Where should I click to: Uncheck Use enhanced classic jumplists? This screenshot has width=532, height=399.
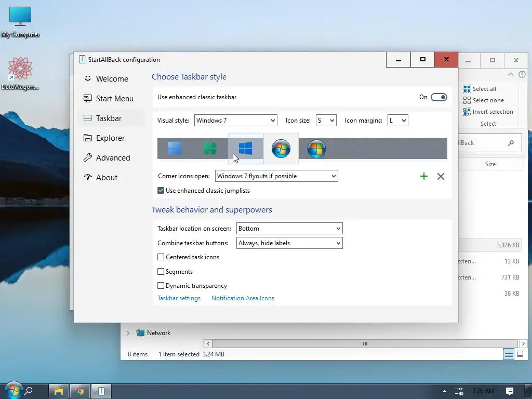coord(161,191)
